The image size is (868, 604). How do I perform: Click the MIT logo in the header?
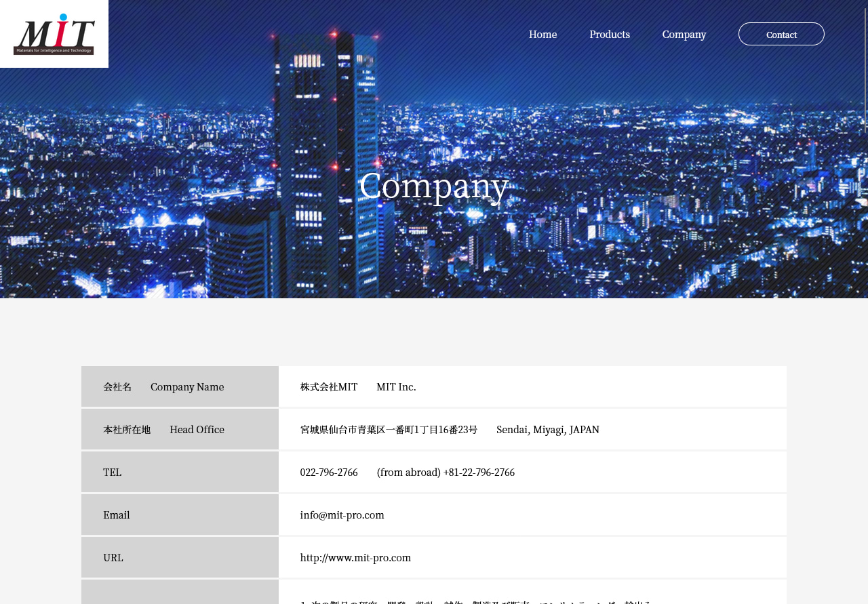(x=54, y=34)
